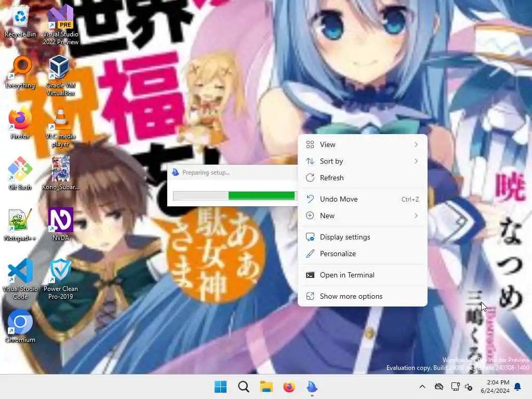Click the Preparing setup dialog title icon
The height and width of the screenshot is (399, 532).
(176, 172)
